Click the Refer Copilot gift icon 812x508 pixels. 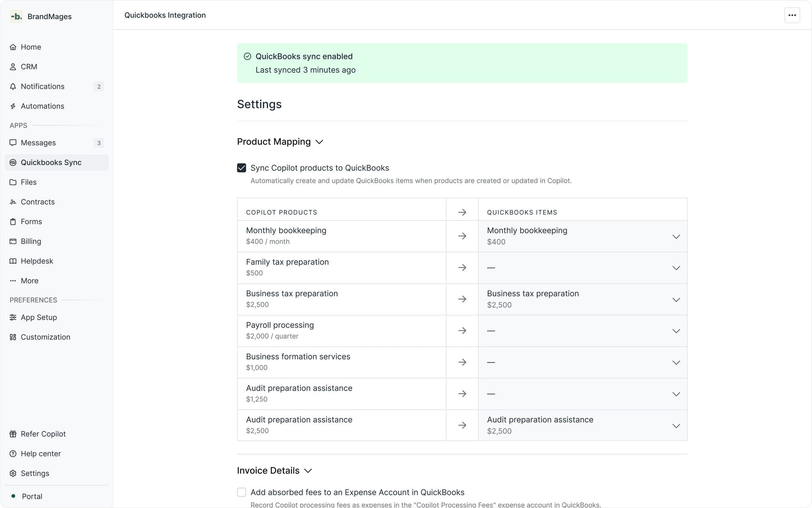[x=13, y=434]
